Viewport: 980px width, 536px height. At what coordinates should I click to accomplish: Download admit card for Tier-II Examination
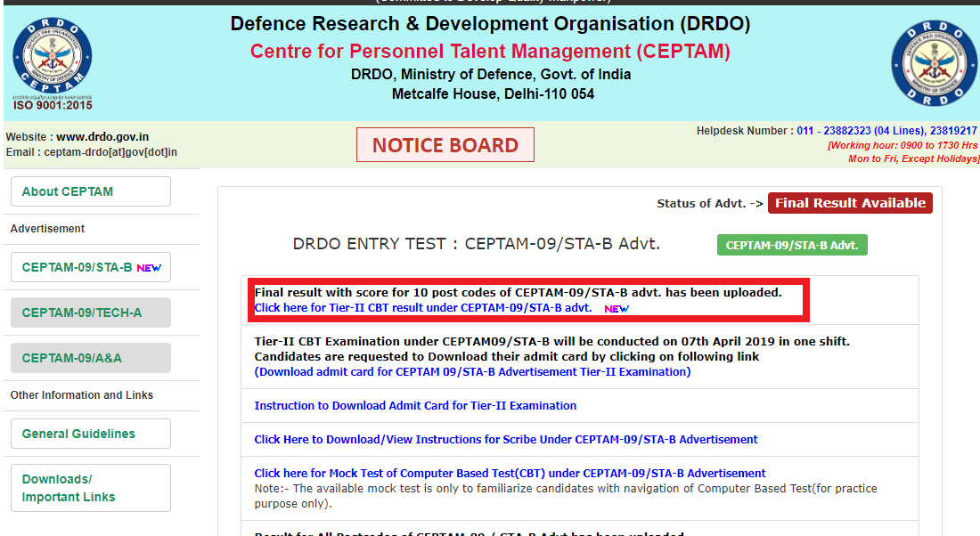coord(472,372)
